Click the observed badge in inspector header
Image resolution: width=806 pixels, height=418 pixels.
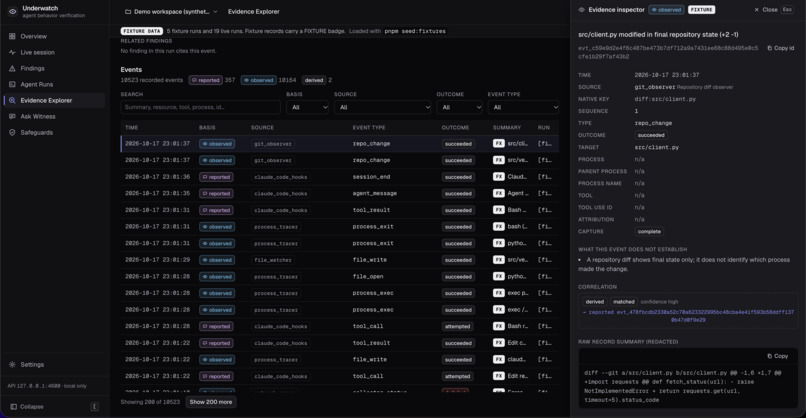click(x=666, y=10)
